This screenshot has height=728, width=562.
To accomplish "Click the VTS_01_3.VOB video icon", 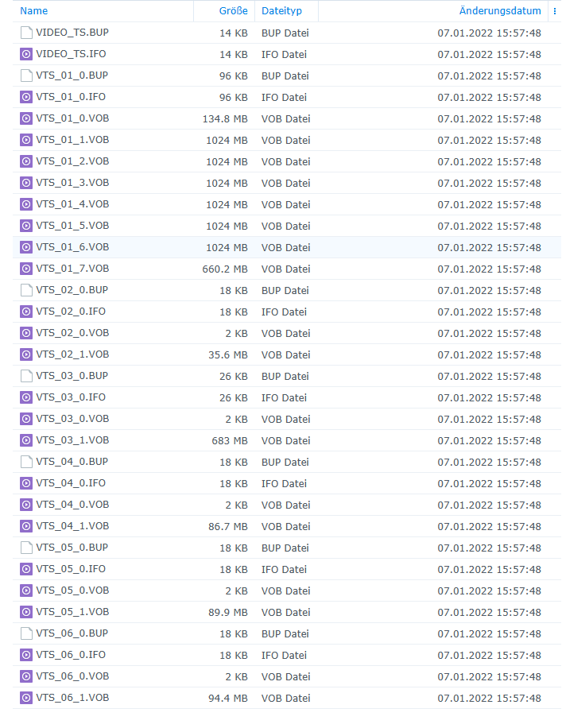I will pos(26,183).
